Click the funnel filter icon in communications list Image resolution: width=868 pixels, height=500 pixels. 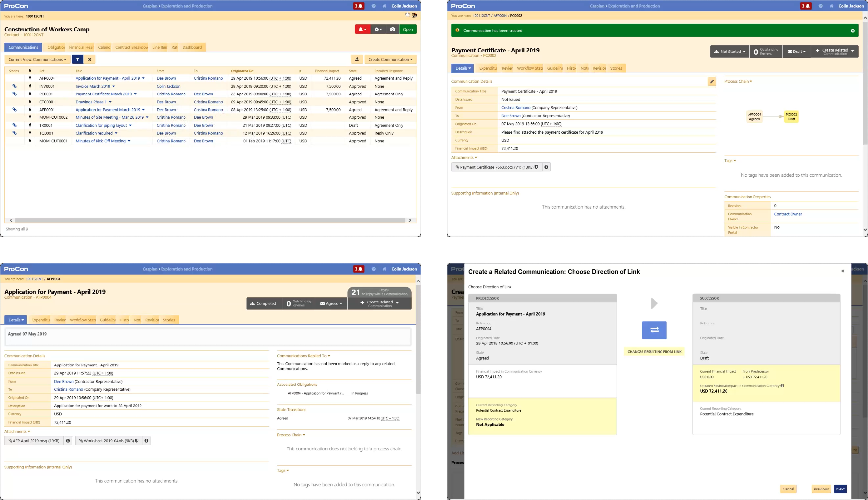[78, 59]
